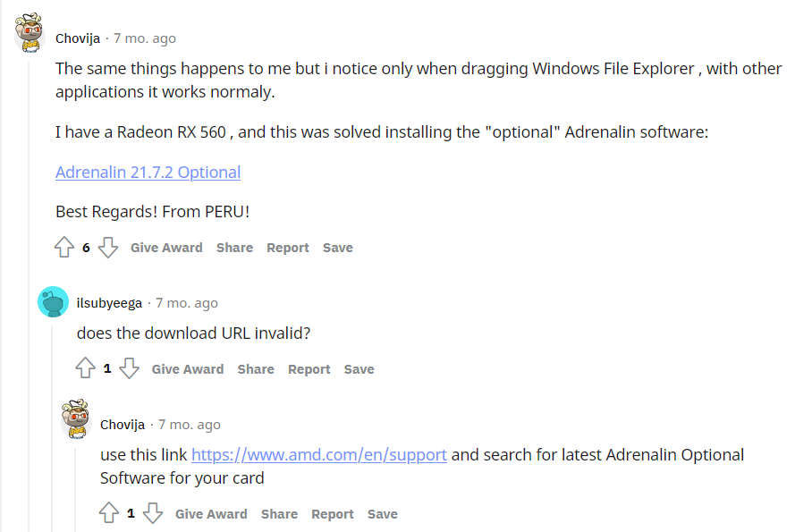Collapse ilsubyeega's reply thread line

point(53,429)
